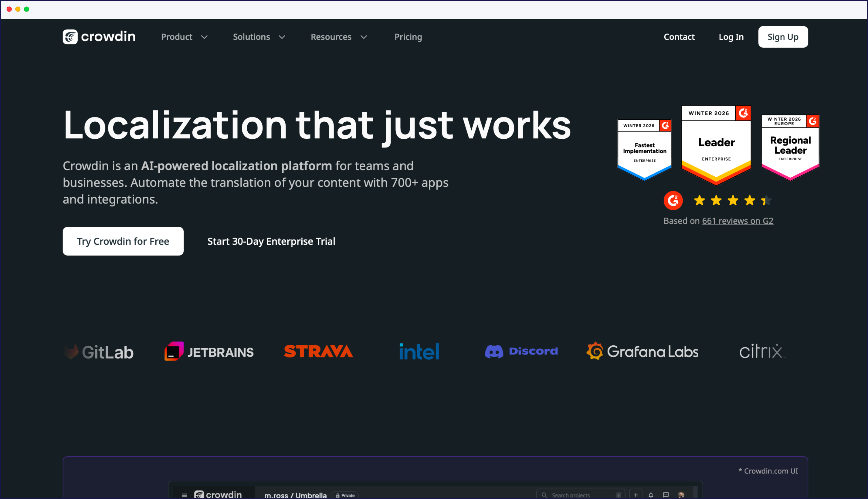Open the Contact page
Image resolution: width=868 pixels, height=499 pixels.
coord(679,37)
